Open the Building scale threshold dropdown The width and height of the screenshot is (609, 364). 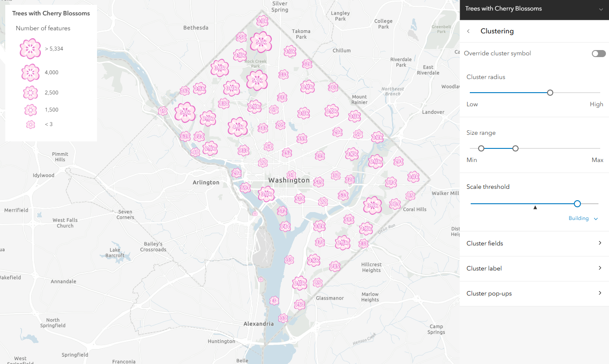coord(584,218)
